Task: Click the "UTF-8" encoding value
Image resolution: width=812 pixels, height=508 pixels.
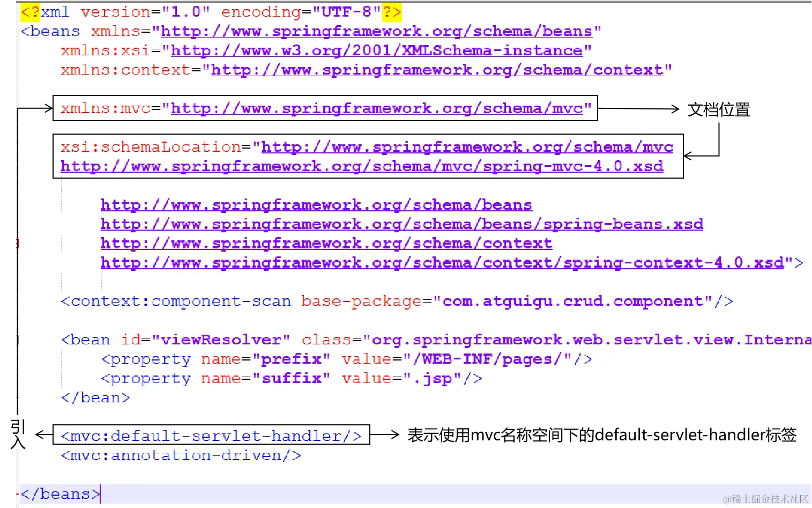Action: 346,12
